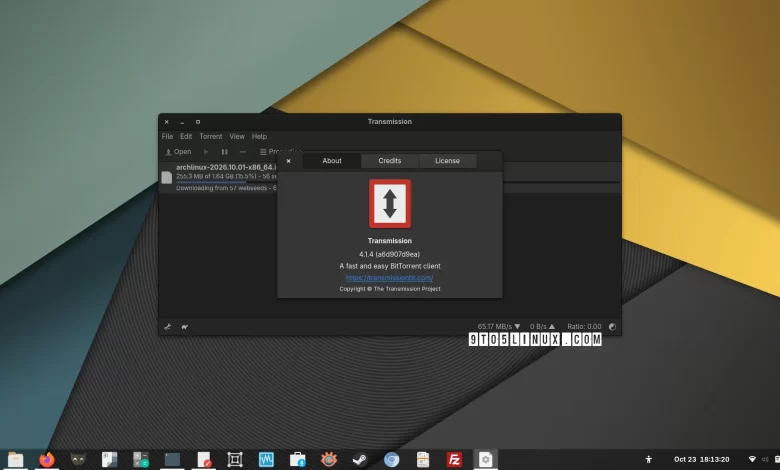Open preferences via the wrench icon

168,327
